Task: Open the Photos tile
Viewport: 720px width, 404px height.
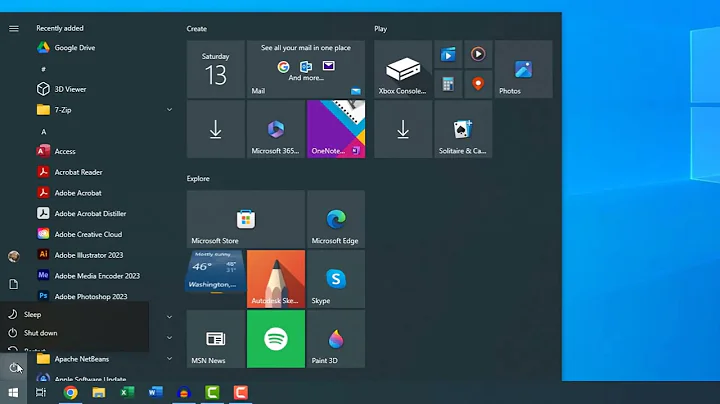Action: click(523, 69)
